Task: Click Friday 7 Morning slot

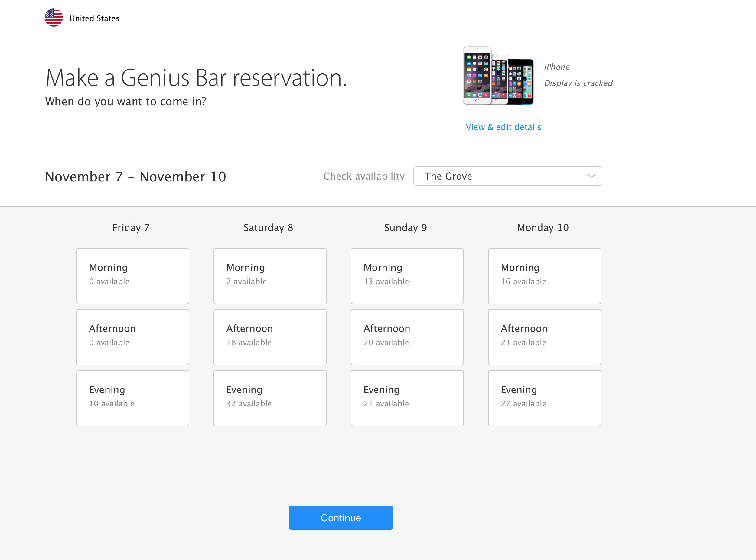Action: [132, 276]
